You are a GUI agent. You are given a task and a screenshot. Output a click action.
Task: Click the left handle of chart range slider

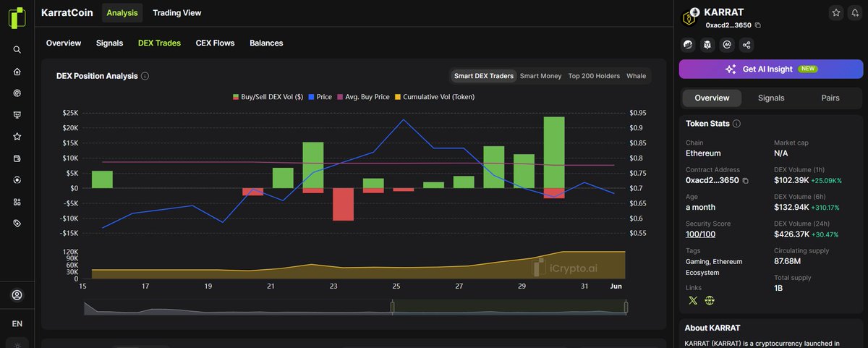coord(392,307)
